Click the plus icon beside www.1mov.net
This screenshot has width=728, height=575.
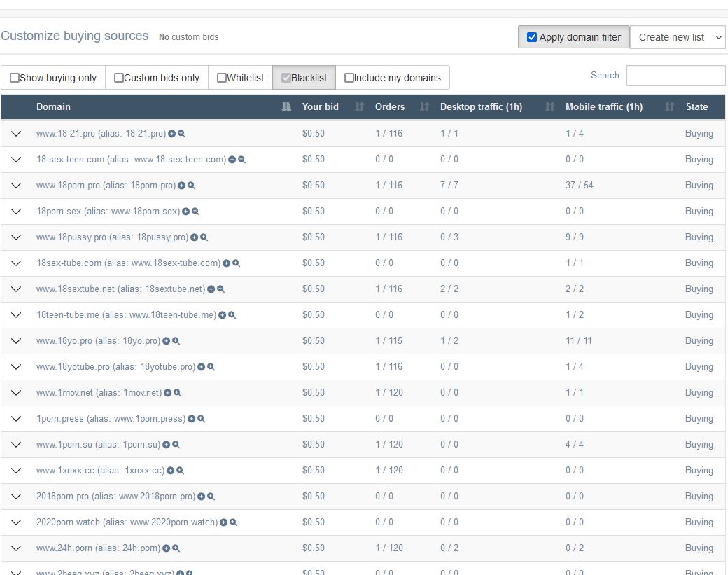click(168, 393)
